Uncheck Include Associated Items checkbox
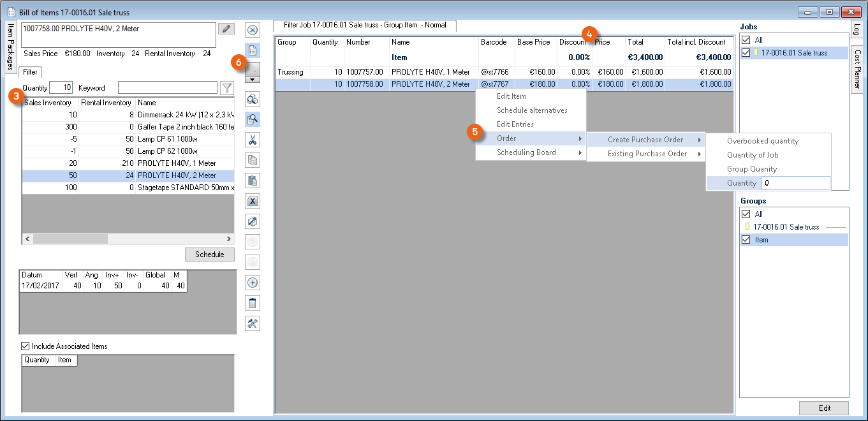Image resolution: width=868 pixels, height=421 pixels. point(26,346)
